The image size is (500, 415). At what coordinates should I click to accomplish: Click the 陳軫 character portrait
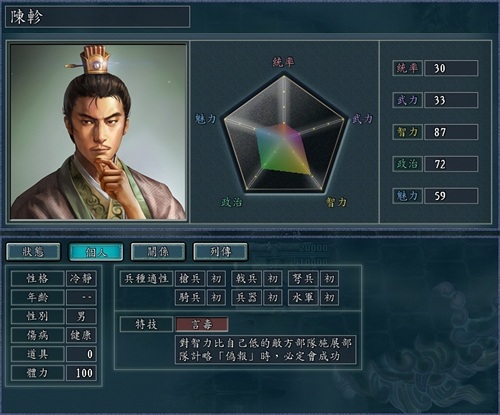tap(98, 132)
